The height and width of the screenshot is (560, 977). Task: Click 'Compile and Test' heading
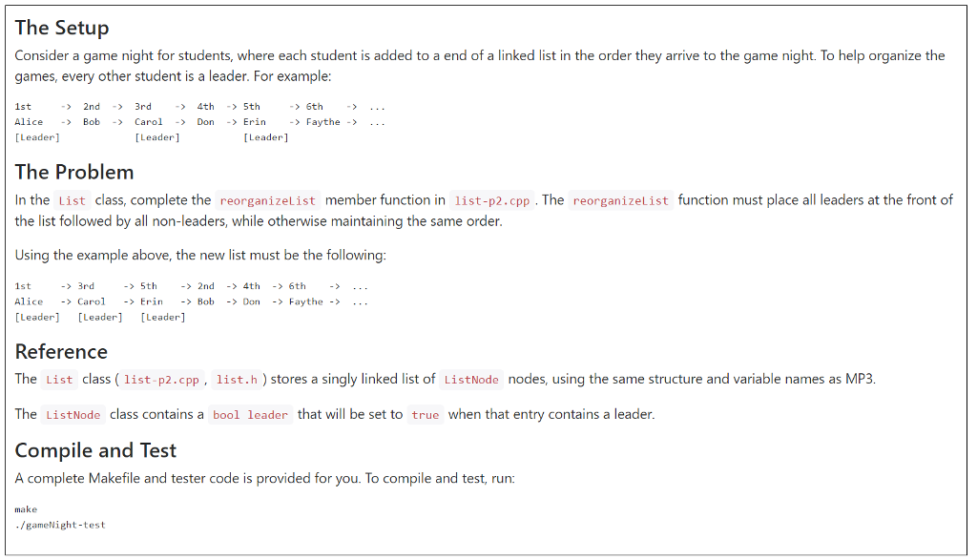coord(95,450)
